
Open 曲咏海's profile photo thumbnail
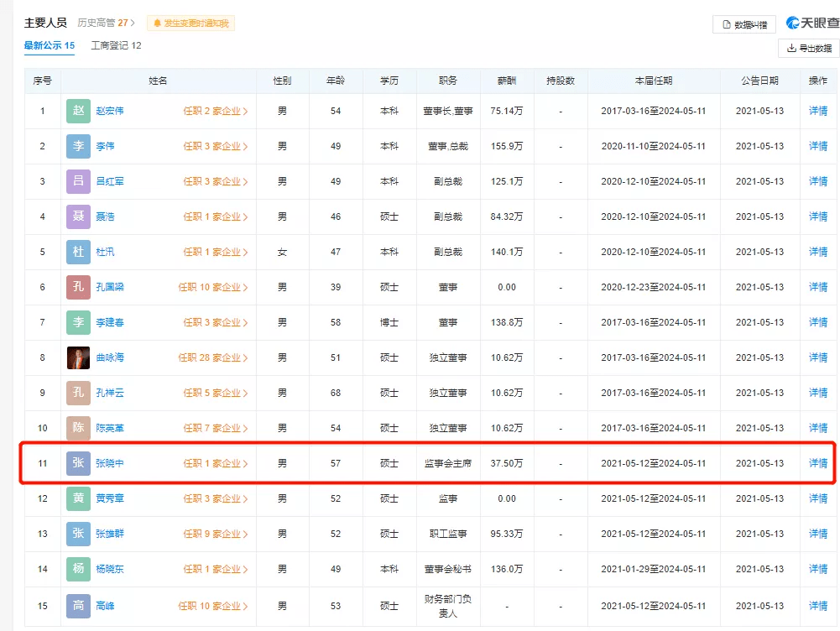point(77,357)
